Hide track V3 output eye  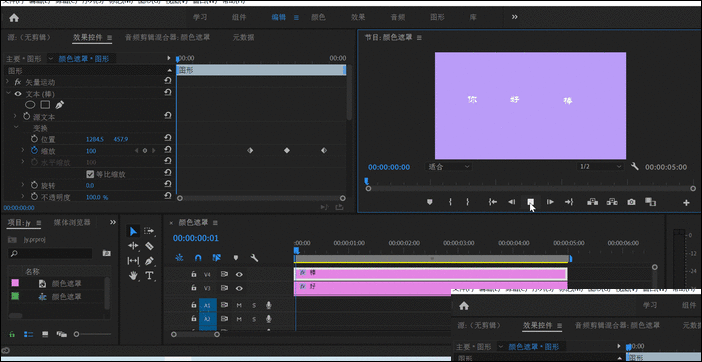[240, 288]
